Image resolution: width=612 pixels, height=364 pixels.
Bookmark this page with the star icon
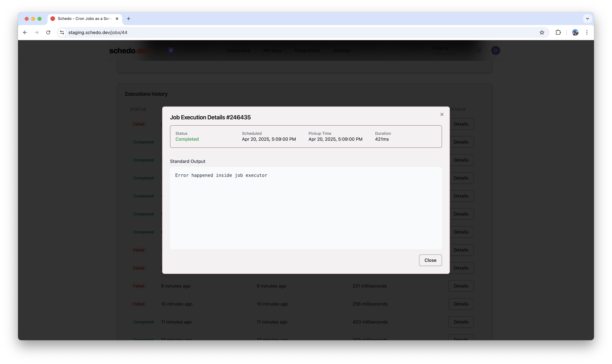click(x=542, y=32)
